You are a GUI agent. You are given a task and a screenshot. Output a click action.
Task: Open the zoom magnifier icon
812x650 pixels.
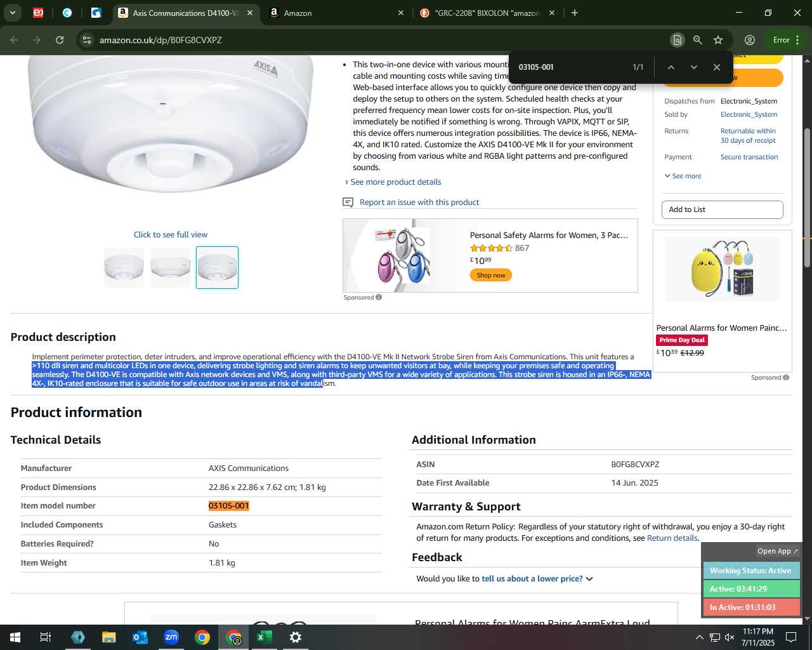click(x=697, y=40)
